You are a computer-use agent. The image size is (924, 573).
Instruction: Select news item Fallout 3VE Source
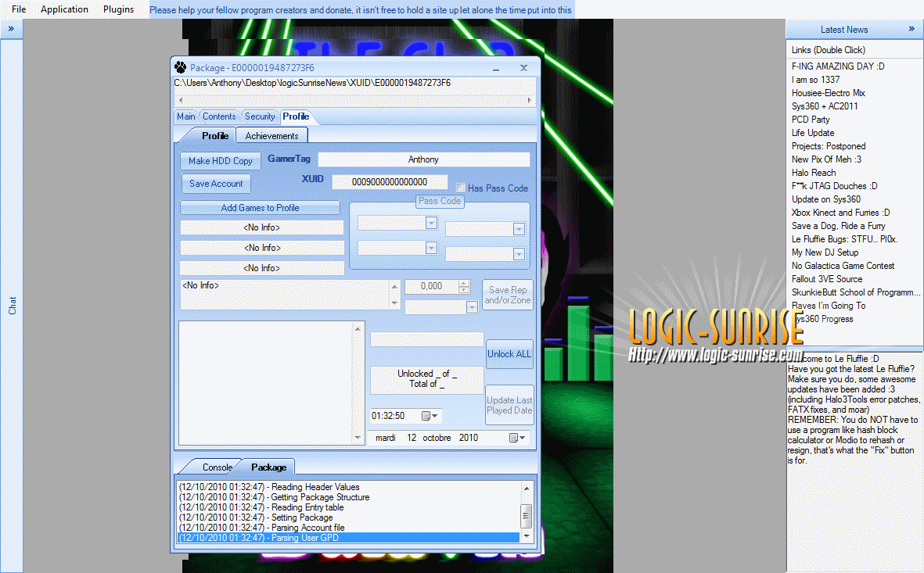[x=827, y=279]
